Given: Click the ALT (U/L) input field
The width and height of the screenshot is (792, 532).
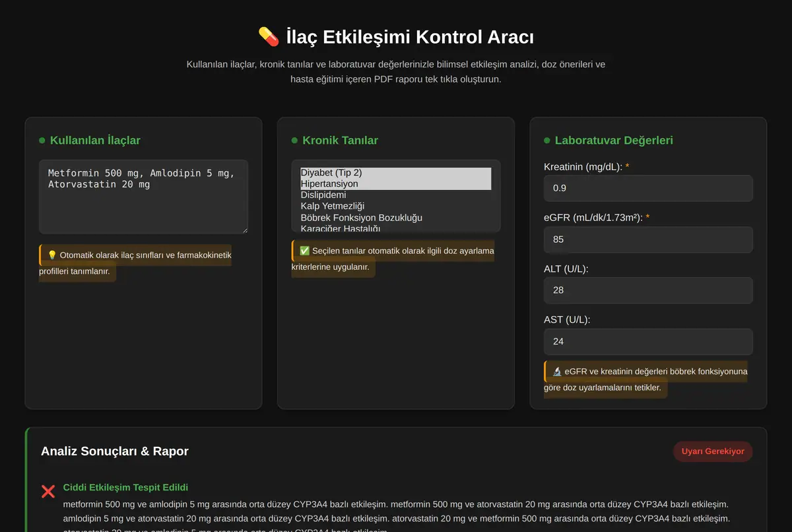Looking at the screenshot, I should pos(648,290).
